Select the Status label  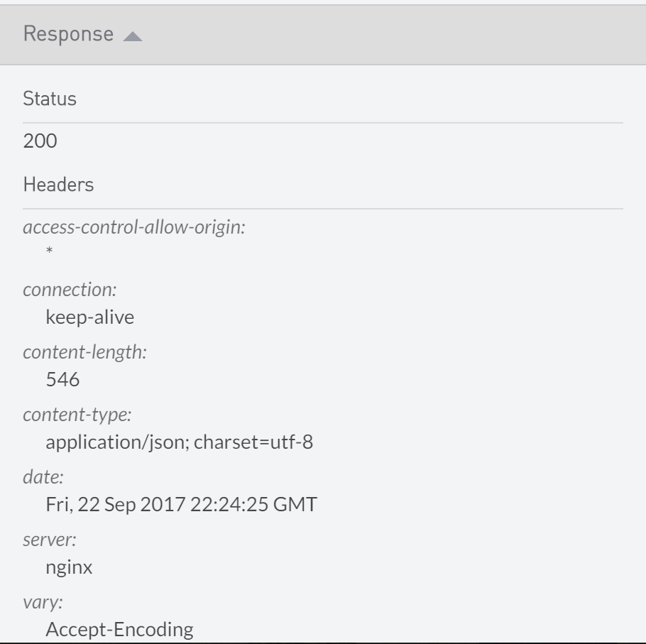tap(50, 99)
